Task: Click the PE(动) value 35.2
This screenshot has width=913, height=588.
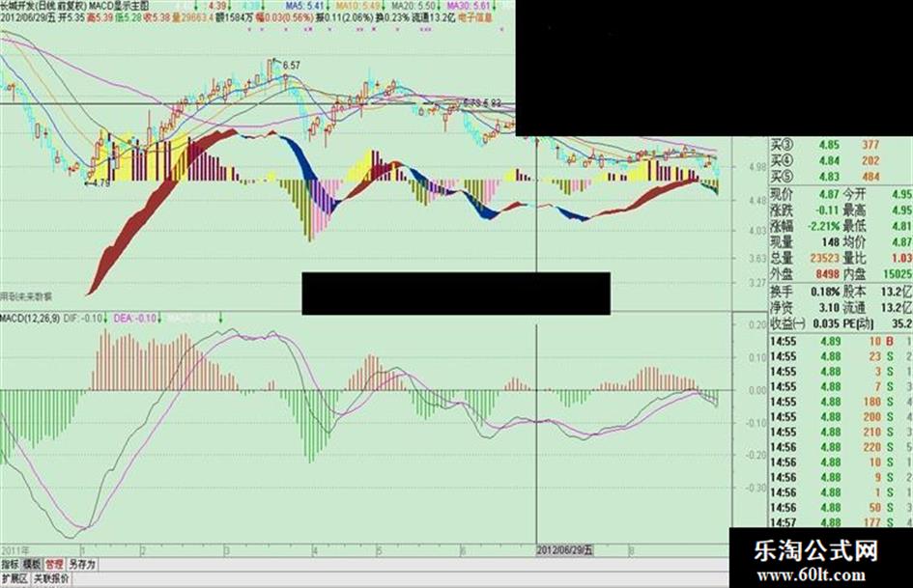Action: point(902,323)
